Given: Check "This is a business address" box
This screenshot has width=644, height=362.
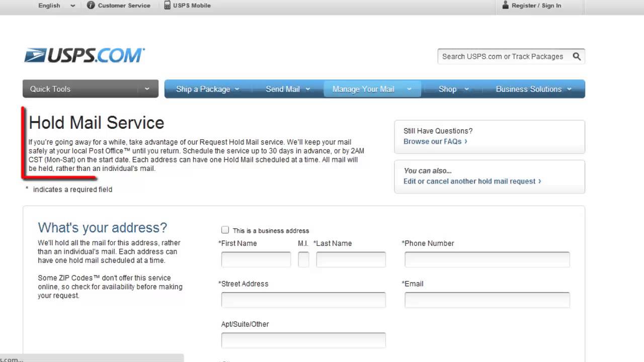Looking at the screenshot, I should click(x=225, y=230).
